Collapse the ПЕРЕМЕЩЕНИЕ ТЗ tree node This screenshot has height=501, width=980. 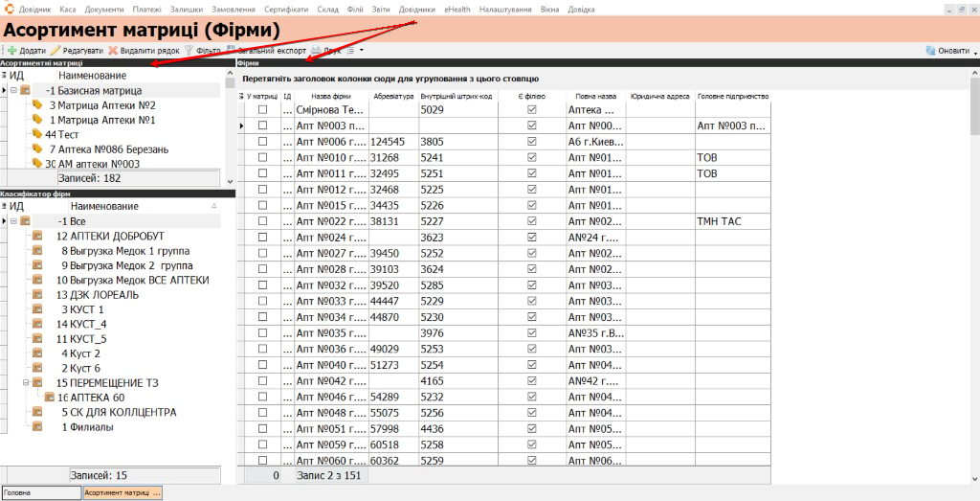(26, 383)
